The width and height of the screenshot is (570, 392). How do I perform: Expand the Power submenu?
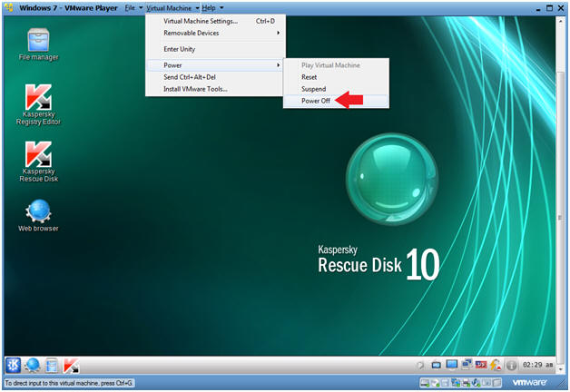pyautogui.click(x=216, y=65)
